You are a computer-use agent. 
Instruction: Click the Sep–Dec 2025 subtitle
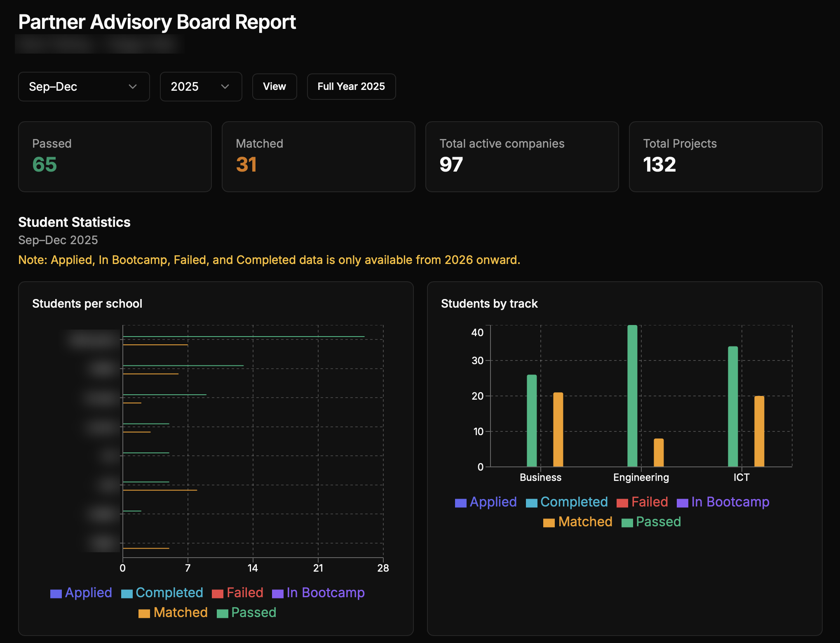pos(58,240)
